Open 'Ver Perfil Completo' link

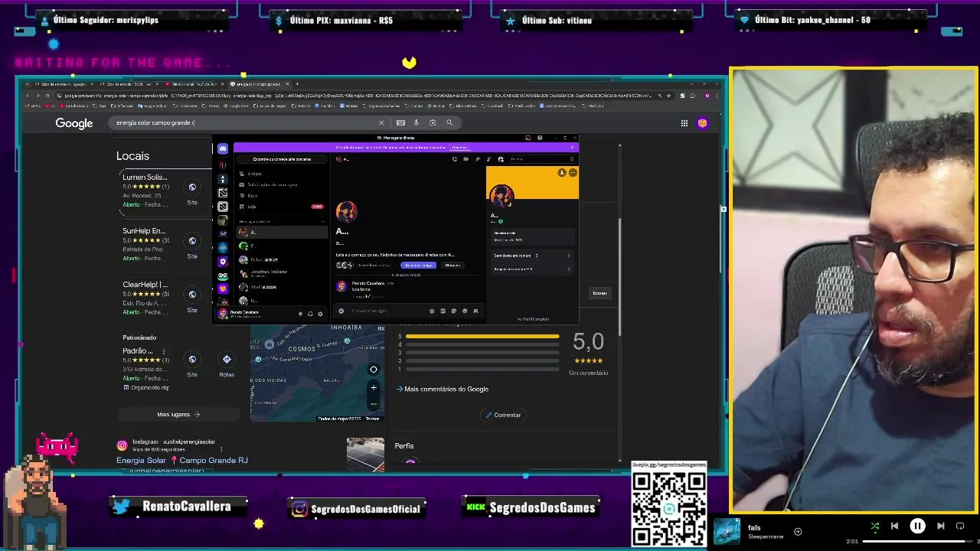point(533,319)
